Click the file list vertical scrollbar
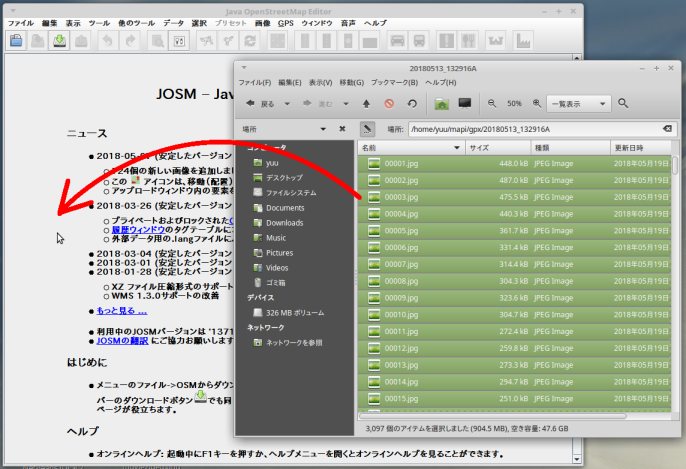This screenshot has width=686, height=469. click(x=675, y=165)
